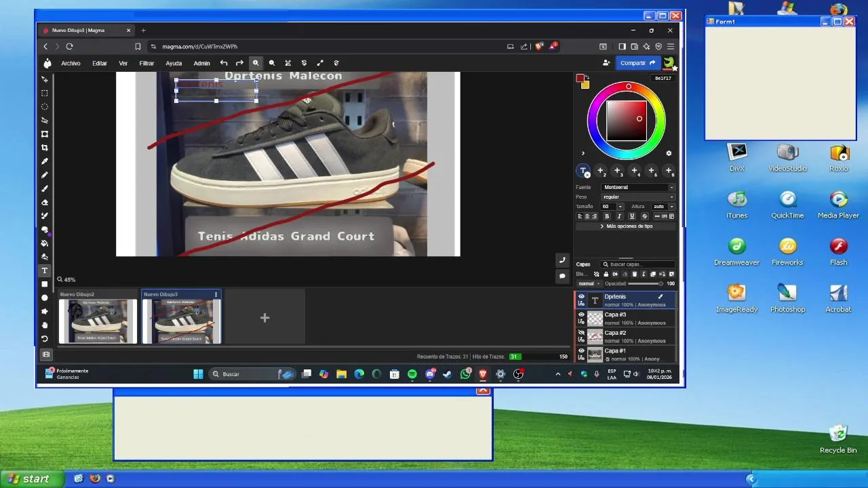
Task: Select the brush tool
Action: tap(45, 188)
